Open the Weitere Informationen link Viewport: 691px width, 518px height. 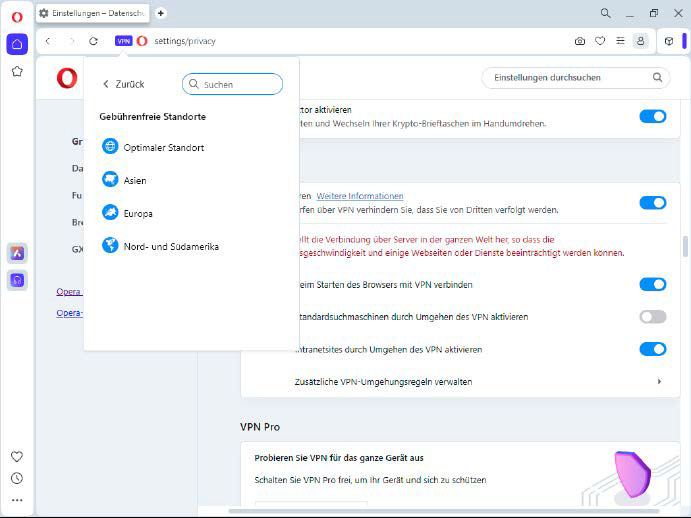coord(360,196)
